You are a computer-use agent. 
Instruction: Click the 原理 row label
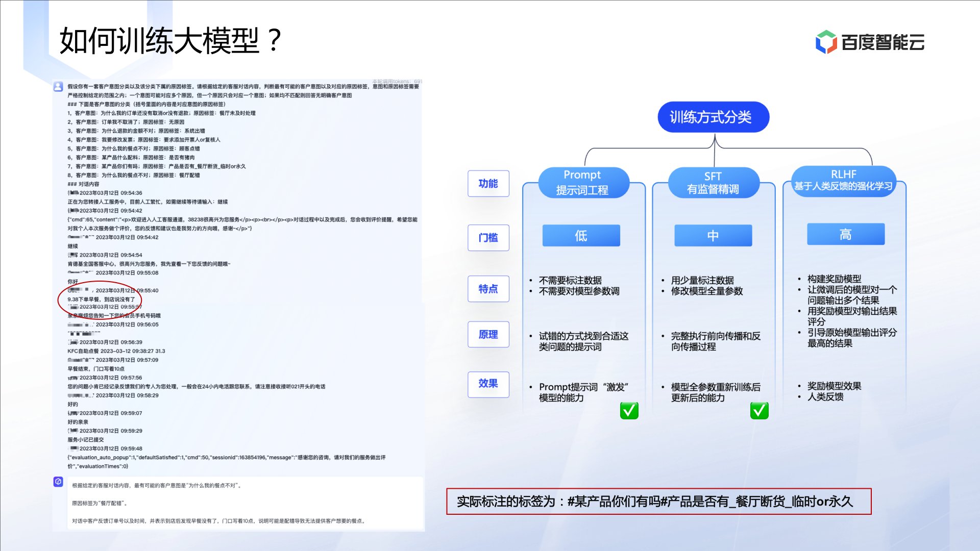tap(488, 334)
